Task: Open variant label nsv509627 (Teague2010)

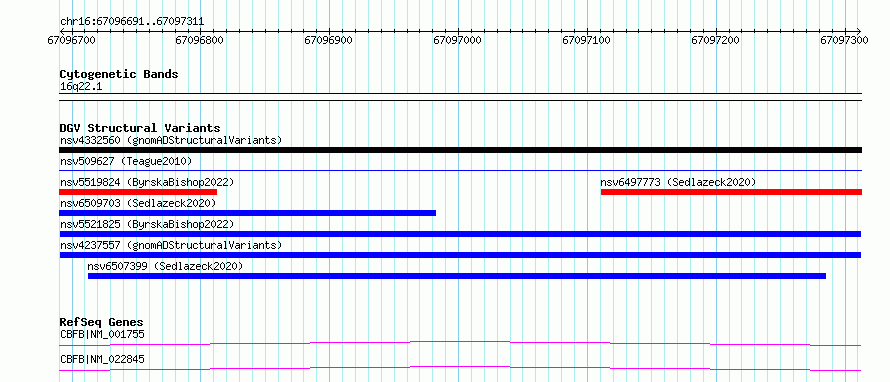Action: click(126, 161)
